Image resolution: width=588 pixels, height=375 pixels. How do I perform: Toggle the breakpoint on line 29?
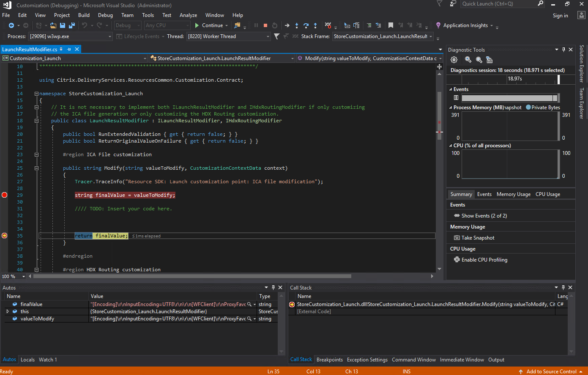coord(5,195)
